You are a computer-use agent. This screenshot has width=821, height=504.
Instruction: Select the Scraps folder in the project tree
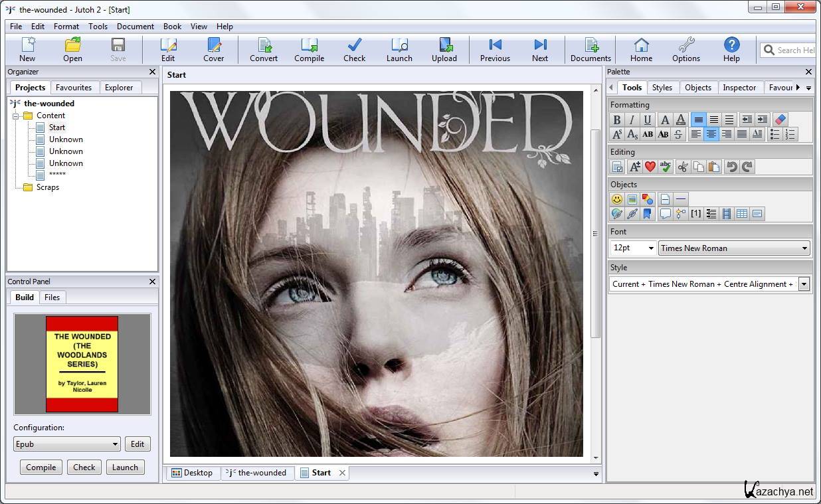click(x=47, y=187)
